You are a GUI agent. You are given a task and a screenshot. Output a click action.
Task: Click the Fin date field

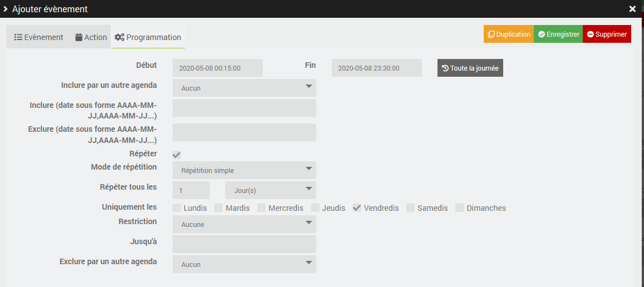coord(377,68)
